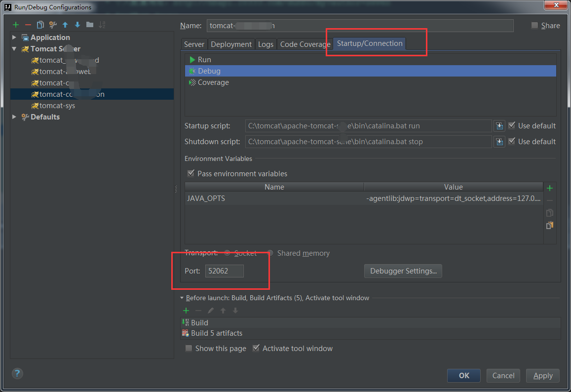The width and height of the screenshot is (571, 392).
Task: Remove environment variable minus icon
Action: click(x=550, y=200)
